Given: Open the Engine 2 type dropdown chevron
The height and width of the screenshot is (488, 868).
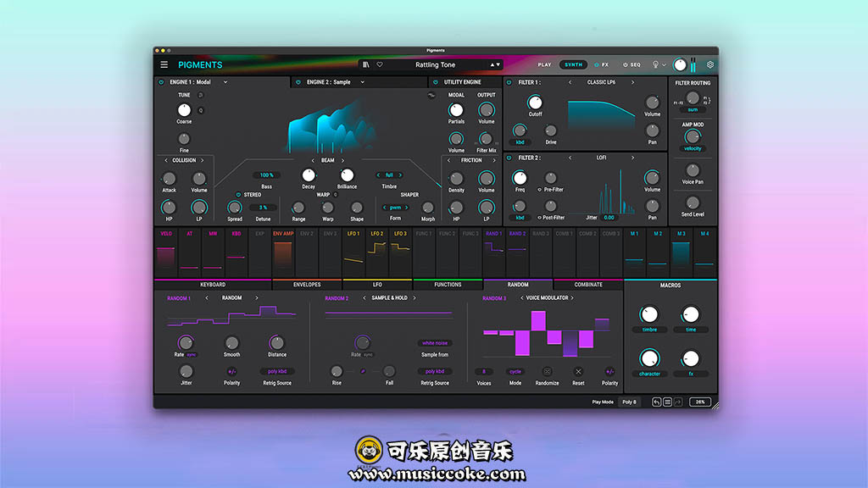Looking at the screenshot, I should coord(363,82).
